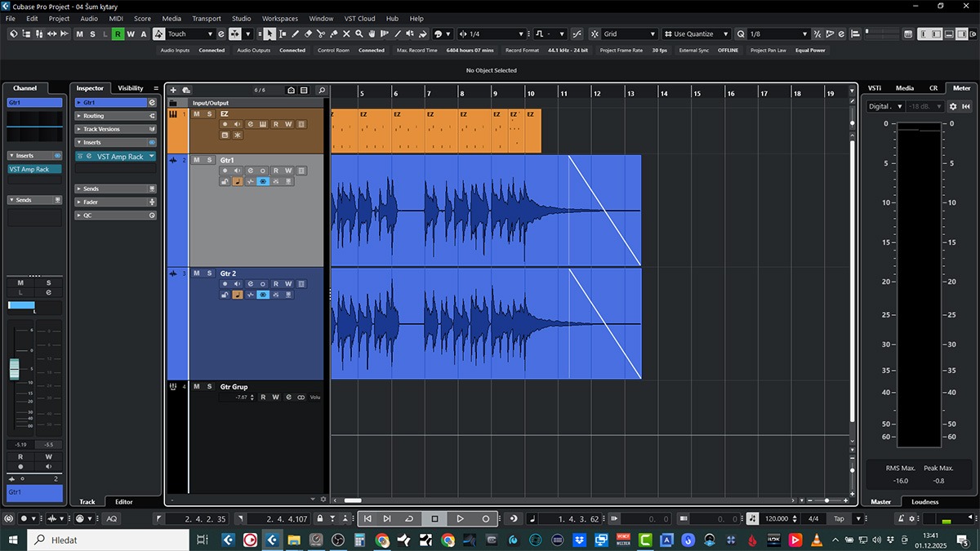Solo the Gtr 2 track
This screenshot has width=980, height=551.
pyautogui.click(x=209, y=273)
